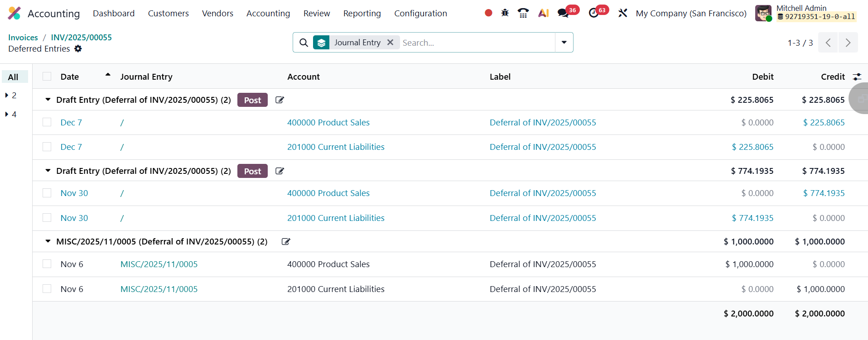Open activities clock with 63 badge
868x340 pixels.
(593, 13)
